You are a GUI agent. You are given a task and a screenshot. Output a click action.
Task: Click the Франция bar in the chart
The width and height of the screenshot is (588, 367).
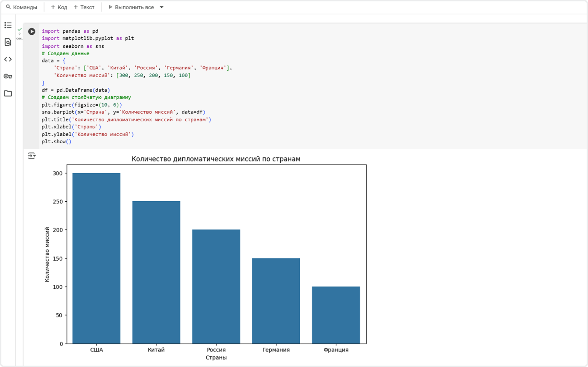click(x=336, y=315)
